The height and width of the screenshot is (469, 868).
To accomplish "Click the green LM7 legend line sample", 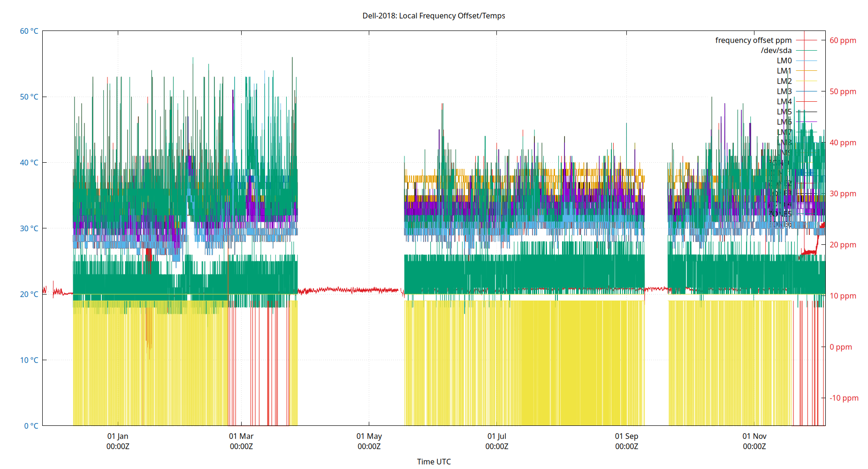I will 807,132.
